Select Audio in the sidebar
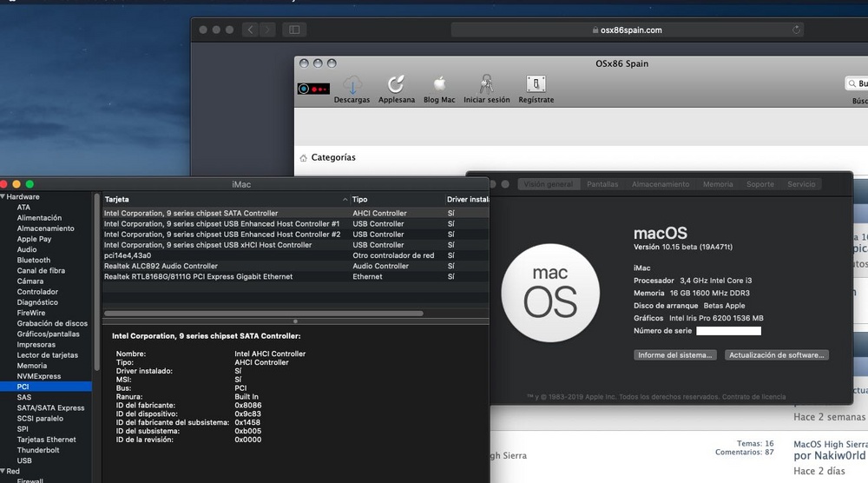The width and height of the screenshot is (868, 483). pos(27,249)
